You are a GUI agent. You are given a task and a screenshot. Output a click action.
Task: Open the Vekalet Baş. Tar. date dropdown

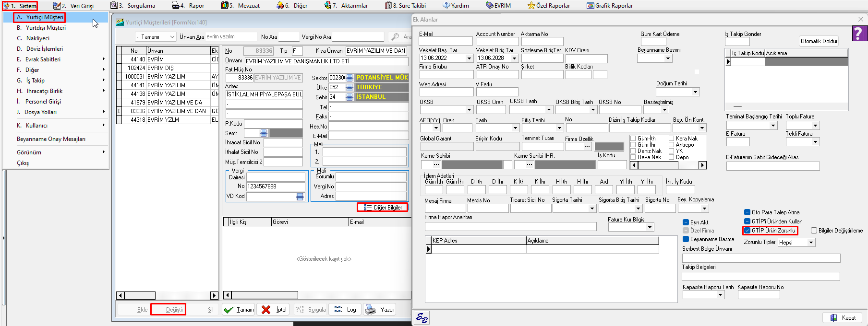(x=470, y=58)
